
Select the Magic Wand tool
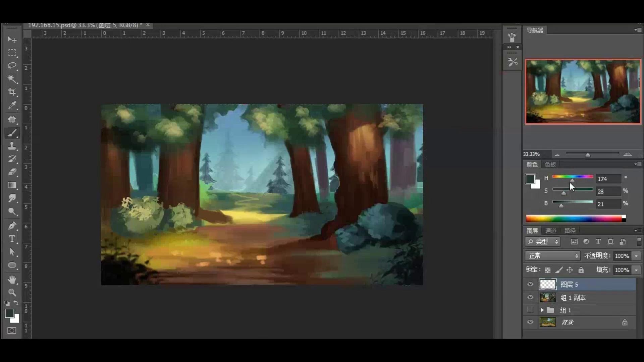(x=12, y=79)
